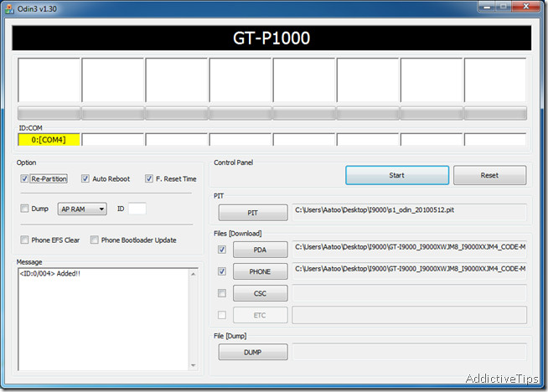
Task: Minimize the Odin3 window
Action: point(487,7)
